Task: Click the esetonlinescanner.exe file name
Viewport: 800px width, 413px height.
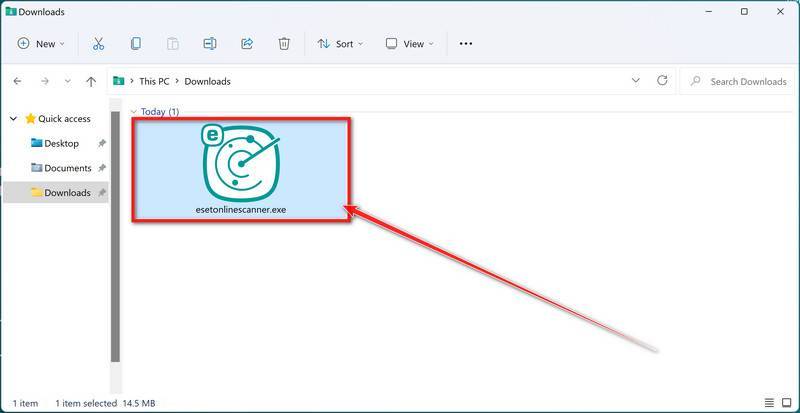Action: (x=241, y=210)
